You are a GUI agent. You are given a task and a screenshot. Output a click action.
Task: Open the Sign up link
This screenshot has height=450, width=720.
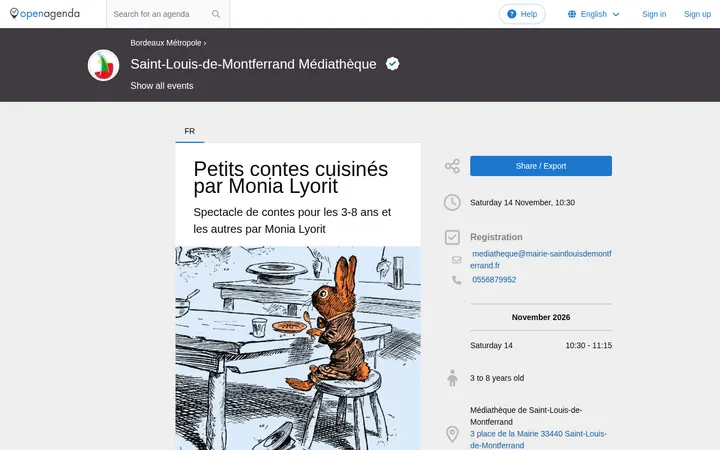tap(697, 14)
